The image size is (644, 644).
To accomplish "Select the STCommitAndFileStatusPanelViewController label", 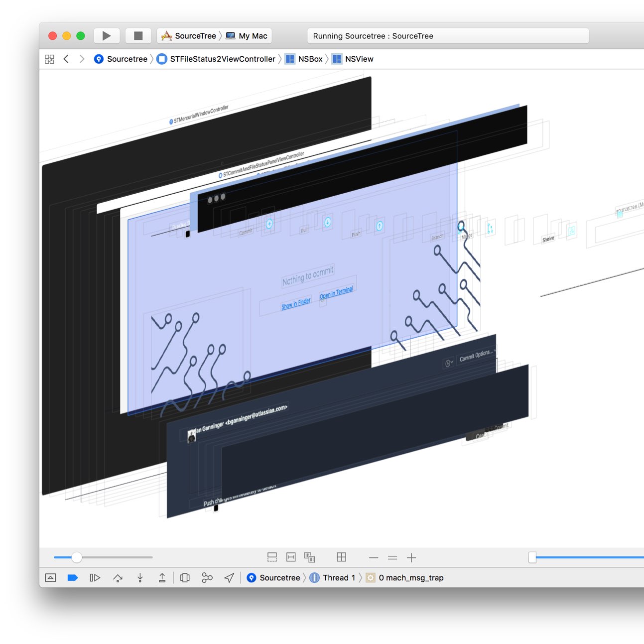I will click(261, 164).
